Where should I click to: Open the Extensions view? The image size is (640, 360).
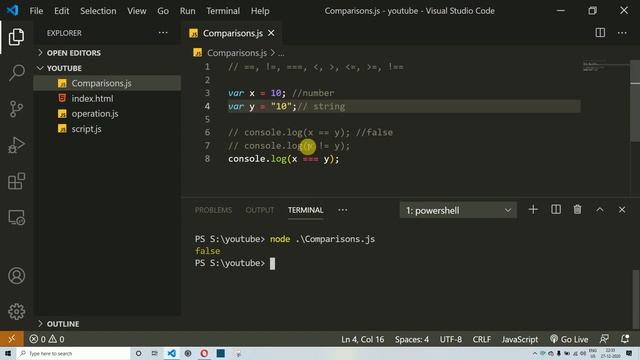pyautogui.click(x=16, y=181)
